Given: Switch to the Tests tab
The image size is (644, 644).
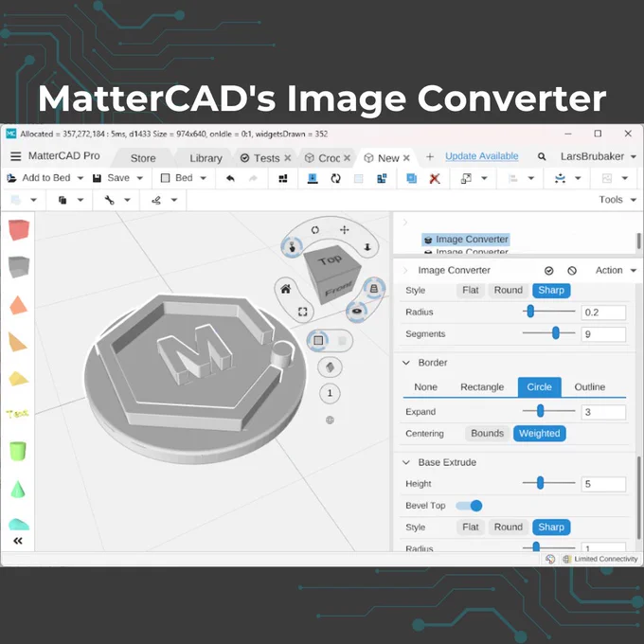Looking at the screenshot, I should coord(266,158).
